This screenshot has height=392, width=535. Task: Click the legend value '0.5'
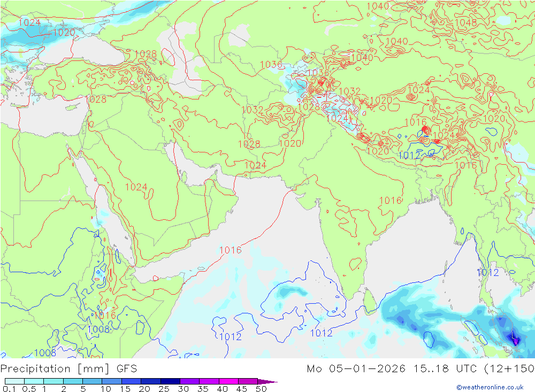(x=29, y=389)
